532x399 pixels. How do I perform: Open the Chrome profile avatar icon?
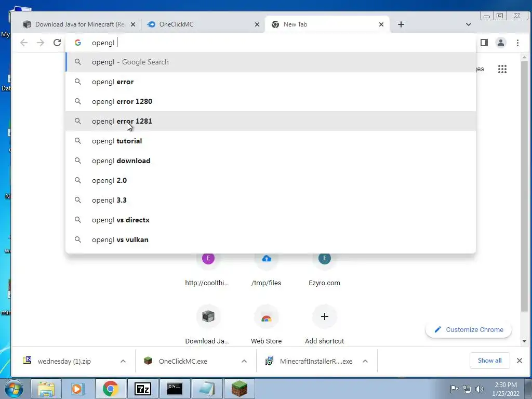(501, 43)
